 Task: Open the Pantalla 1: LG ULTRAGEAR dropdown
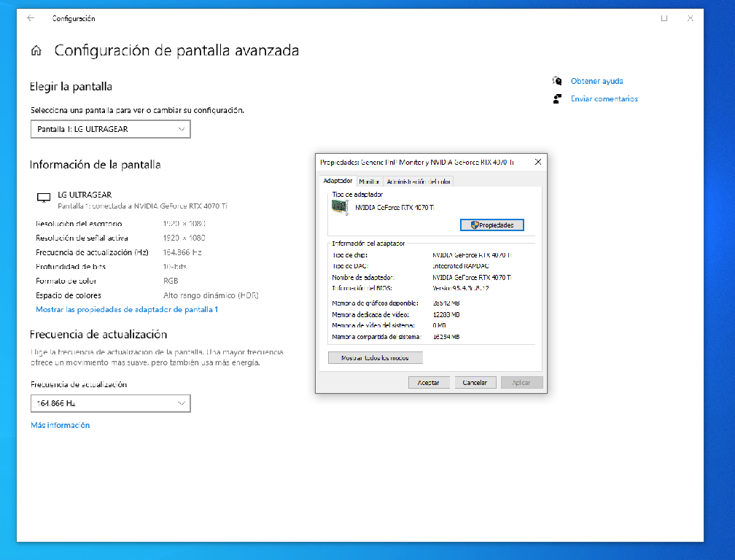[110, 129]
